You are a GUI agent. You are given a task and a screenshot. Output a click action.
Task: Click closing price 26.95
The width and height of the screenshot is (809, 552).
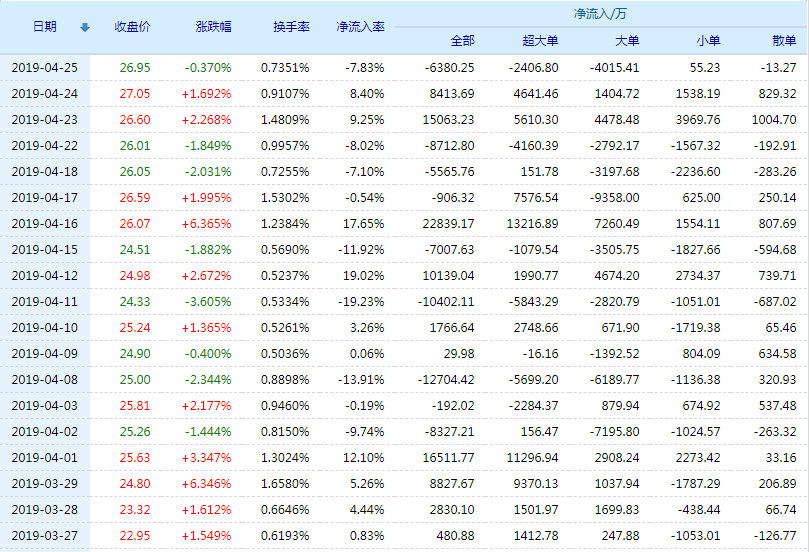[135, 68]
